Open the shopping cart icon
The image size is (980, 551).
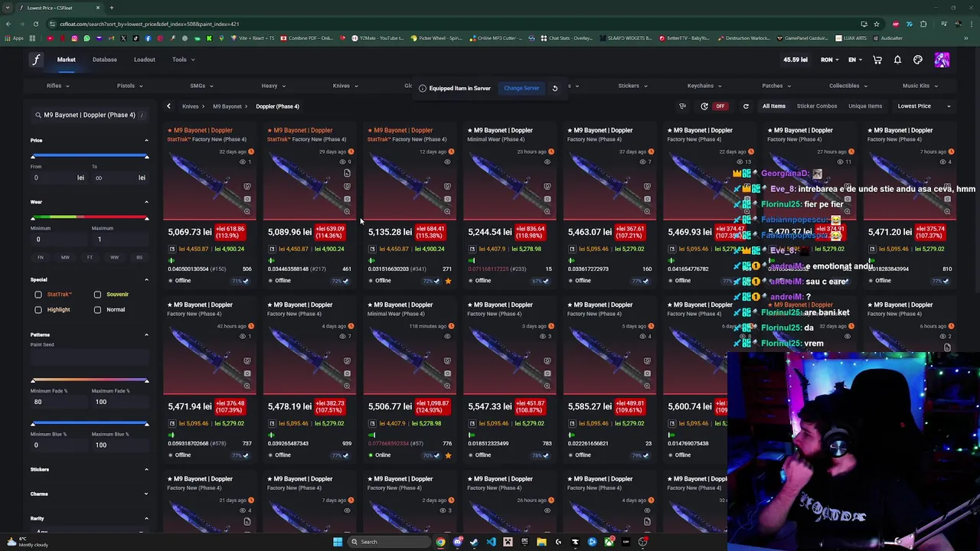[x=877, y=60]
